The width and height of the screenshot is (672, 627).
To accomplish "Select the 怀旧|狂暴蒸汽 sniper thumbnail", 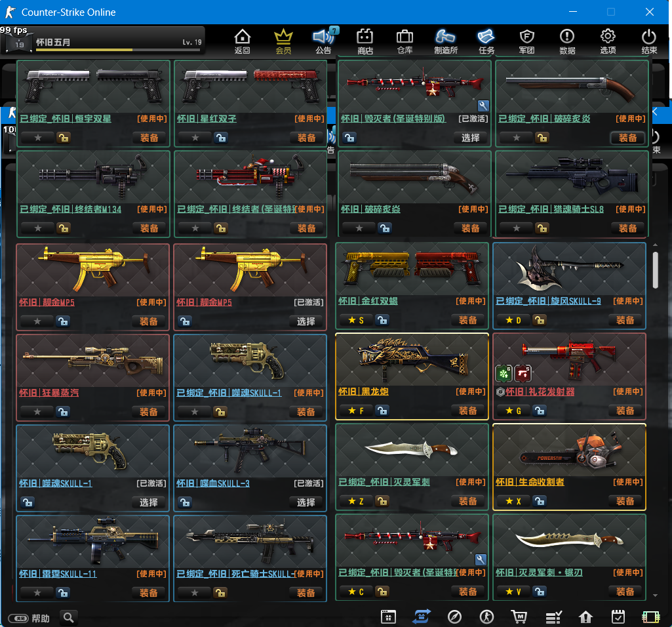I will point(93,361).
